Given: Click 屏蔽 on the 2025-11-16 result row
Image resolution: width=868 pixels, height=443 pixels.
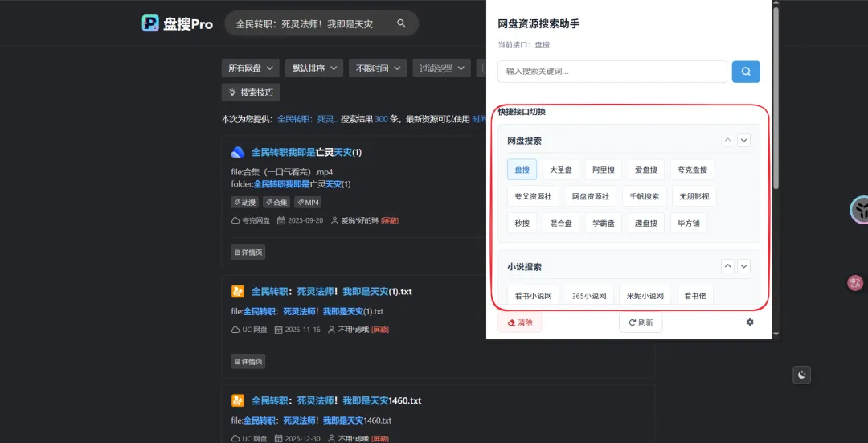Looking at the screenshot, I should pos(379,330).
